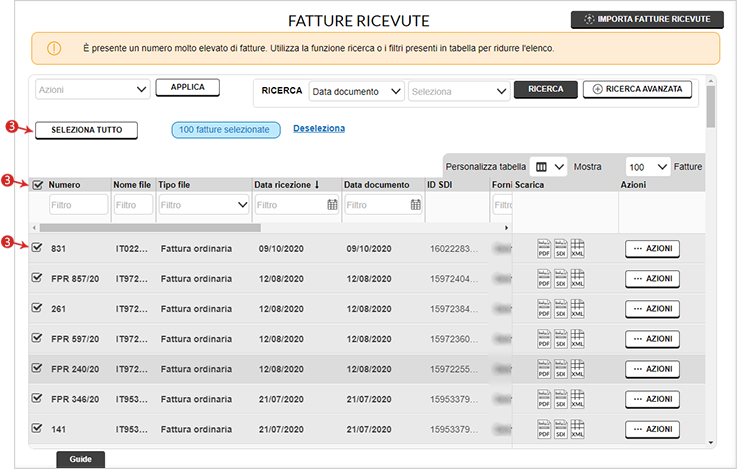
Task: Download SDI file for invoice 141
Action: (560, 429)
